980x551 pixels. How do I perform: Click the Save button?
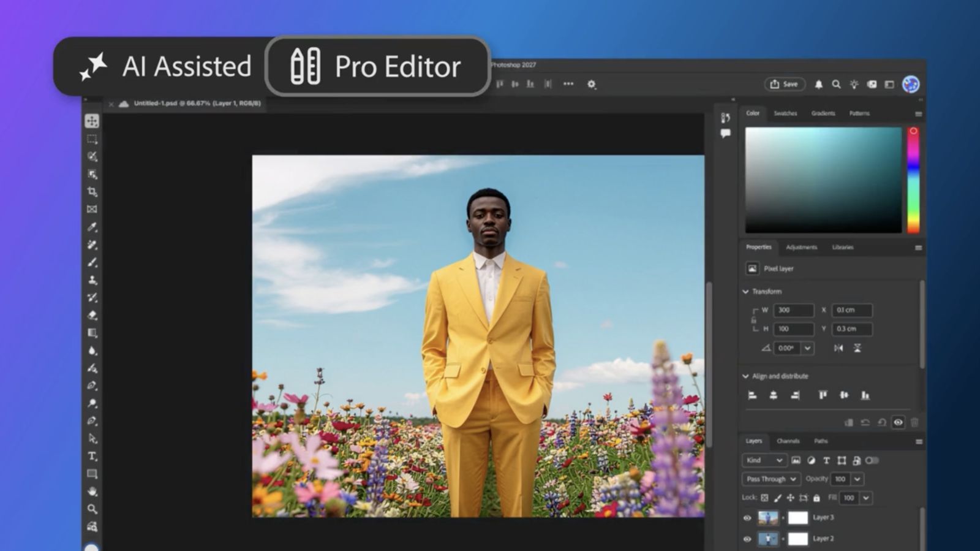[785, 84]
